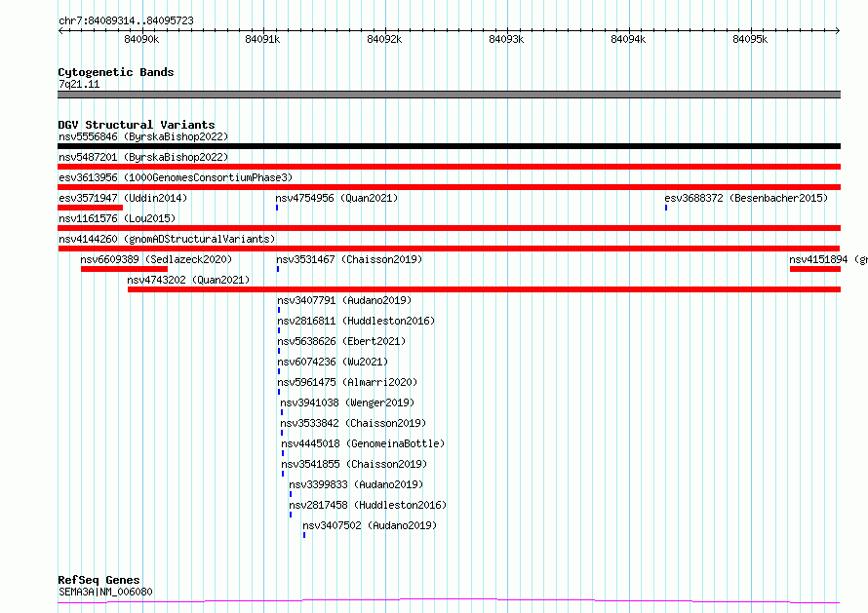Click the 7q21.11 cytogenetic band label
Viewport: 868px width, 613px height.
(x=79, y=85)
